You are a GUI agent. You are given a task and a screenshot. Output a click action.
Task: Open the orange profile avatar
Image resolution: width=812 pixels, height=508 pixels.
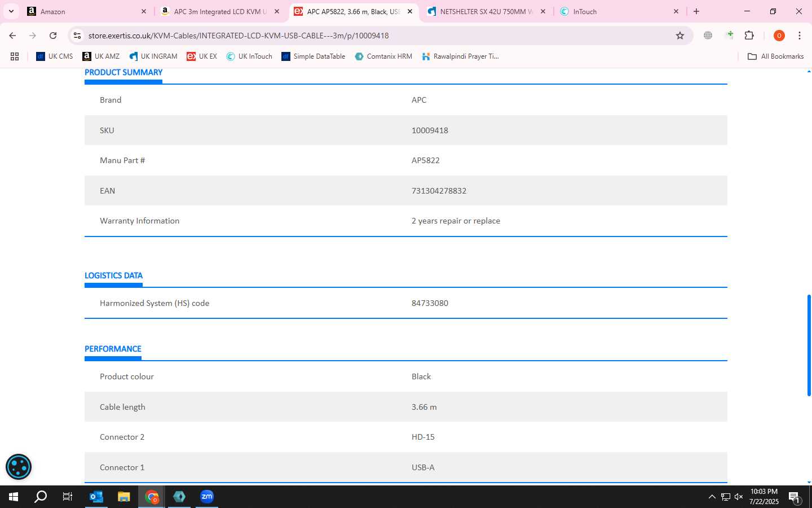tap(779, 36)
